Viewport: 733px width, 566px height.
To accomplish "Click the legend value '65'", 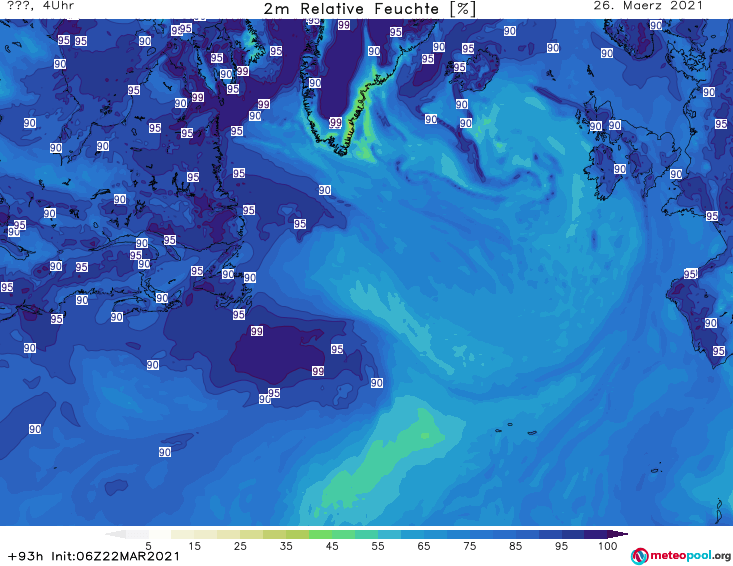I will [424, 546].
